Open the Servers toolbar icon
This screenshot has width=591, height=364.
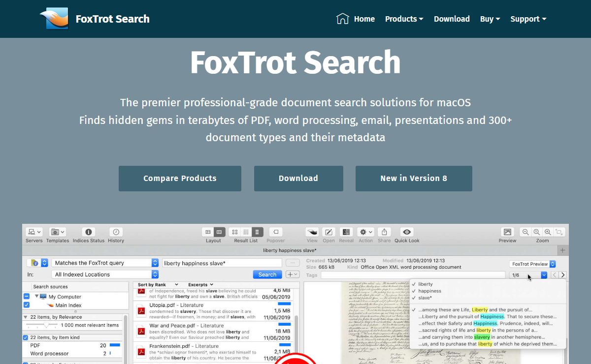point(34,232)
